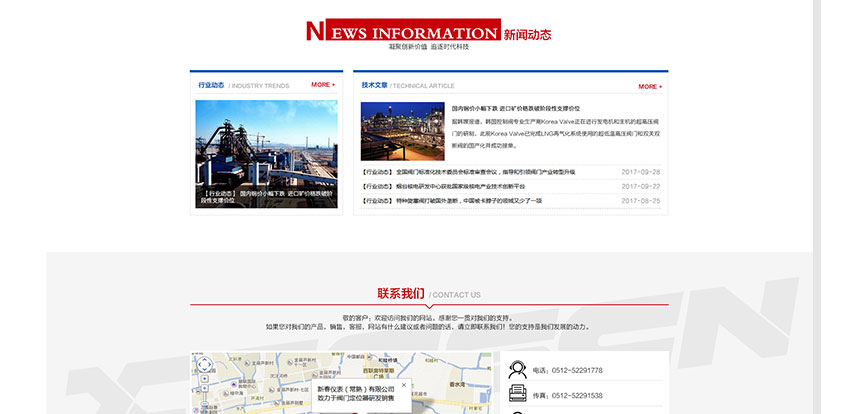Close the map info popup

point(404,383)
